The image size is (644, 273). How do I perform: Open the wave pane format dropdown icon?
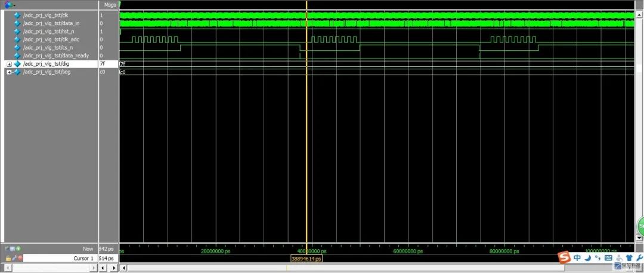pos(9,5)
